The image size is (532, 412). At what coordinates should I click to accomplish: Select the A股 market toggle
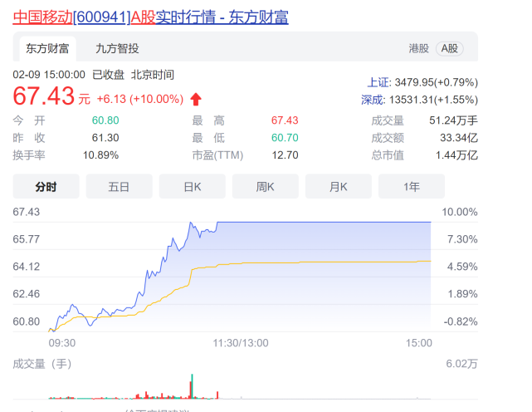pos(450,48)
